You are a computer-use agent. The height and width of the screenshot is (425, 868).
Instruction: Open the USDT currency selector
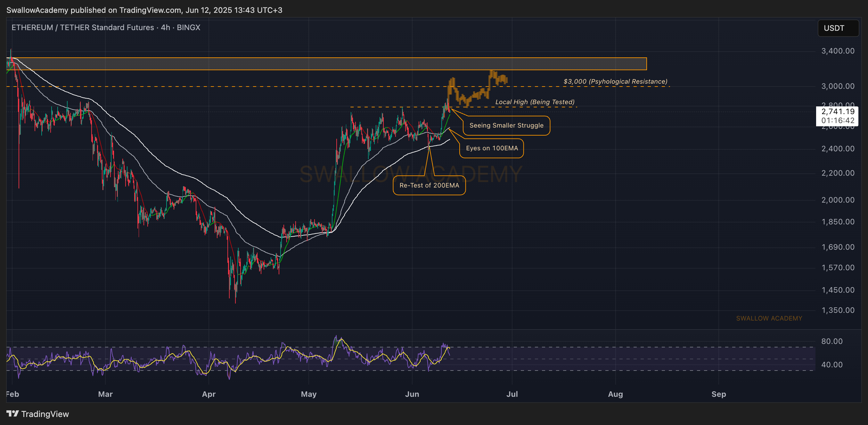tap(838, 28)
